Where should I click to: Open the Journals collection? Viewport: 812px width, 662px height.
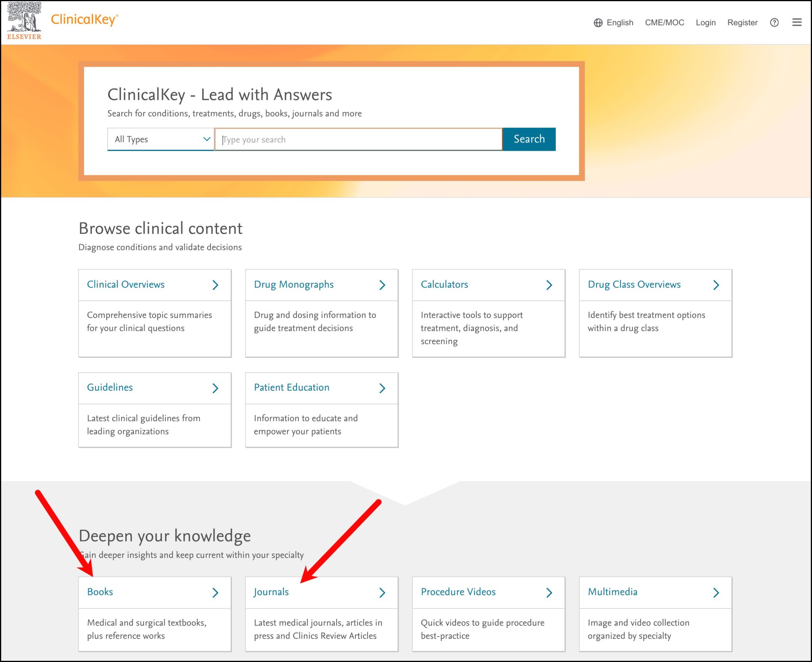point(271,592)
